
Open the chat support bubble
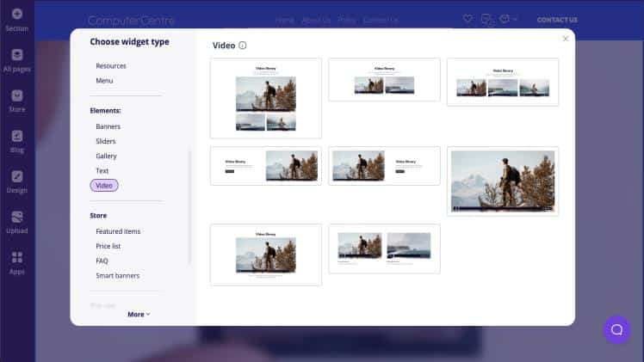(x=616, y=329)
